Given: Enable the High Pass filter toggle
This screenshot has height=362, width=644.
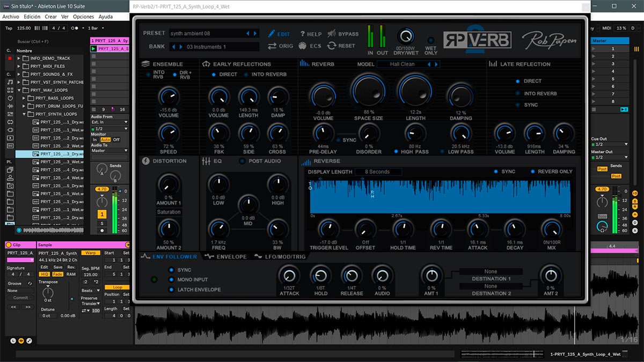Looking at the screenshot, I should tap(397, 152).
